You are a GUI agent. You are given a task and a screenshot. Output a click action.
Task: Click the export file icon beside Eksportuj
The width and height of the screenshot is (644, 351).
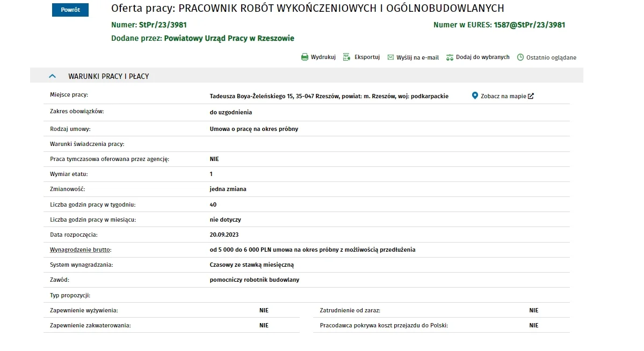click(346, 57)
